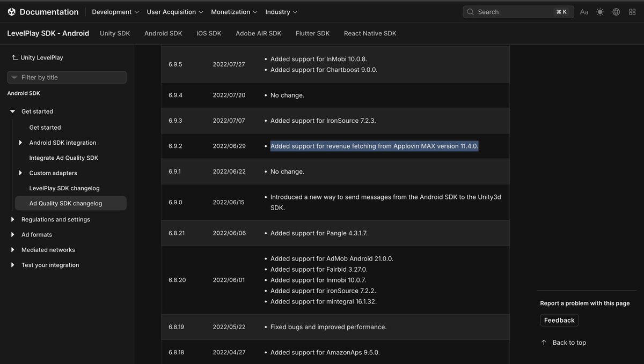
Task: Expand the User Acquisition dropdown
Action: click(x=175, y=12)
